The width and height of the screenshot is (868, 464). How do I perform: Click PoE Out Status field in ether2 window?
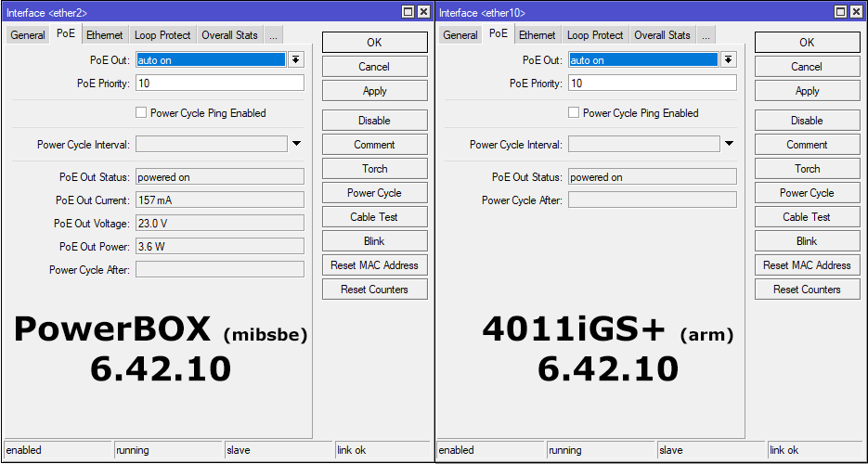click(220, 177)
